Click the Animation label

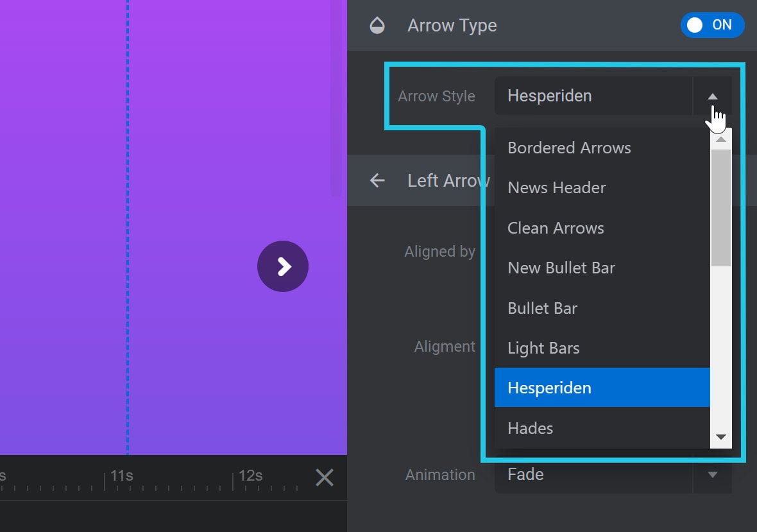440,474
